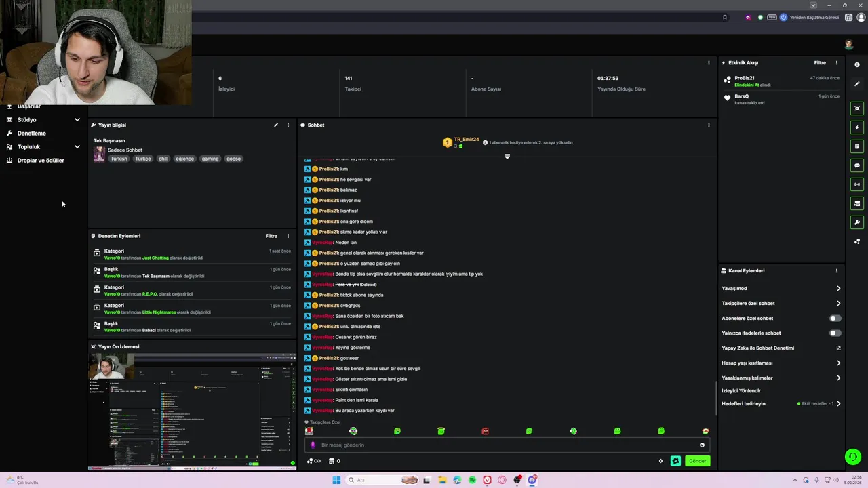Open Yavaş mod options chevron
This screenshot has width=868, height=488.
coord(838,288)
